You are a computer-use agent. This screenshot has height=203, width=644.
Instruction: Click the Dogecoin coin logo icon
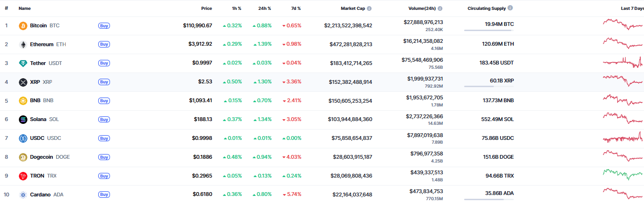[23, 157]
